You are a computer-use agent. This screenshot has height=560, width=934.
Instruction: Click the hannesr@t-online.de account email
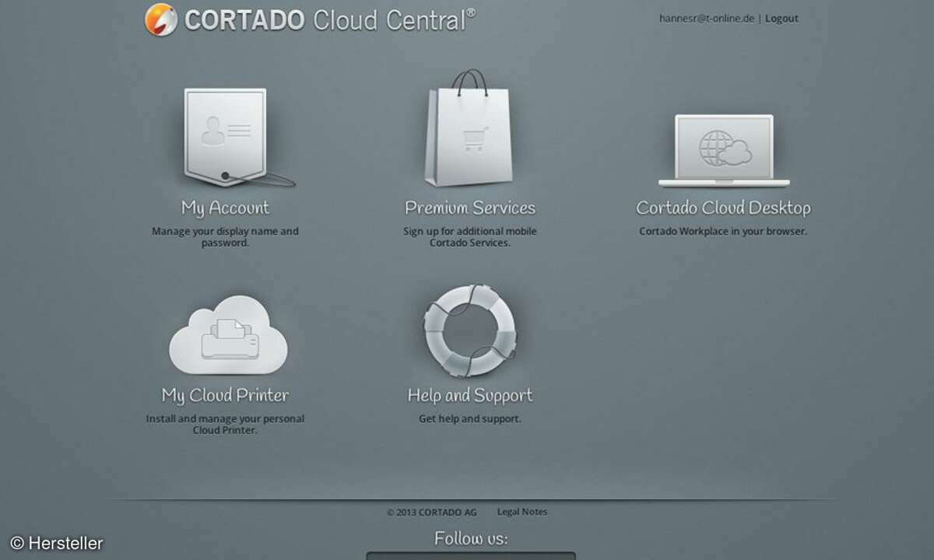point(707,19)
